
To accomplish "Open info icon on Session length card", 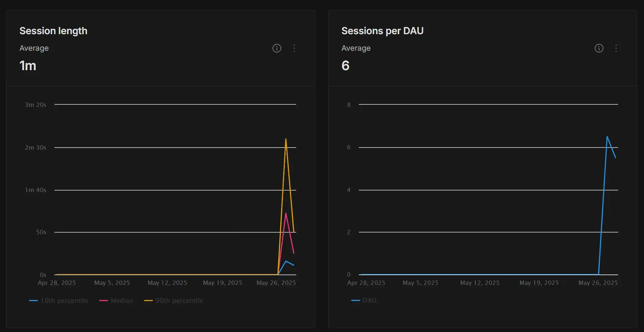I will (277, 48).
